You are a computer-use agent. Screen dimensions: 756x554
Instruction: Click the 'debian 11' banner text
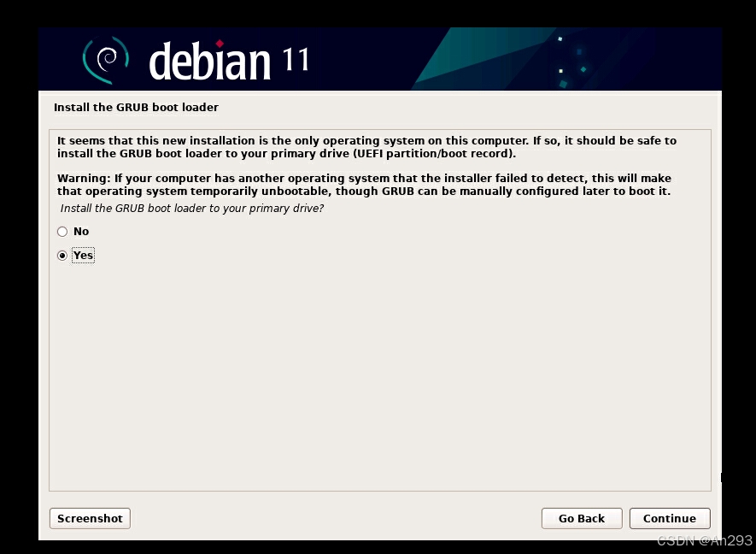(x=229, y=61)
